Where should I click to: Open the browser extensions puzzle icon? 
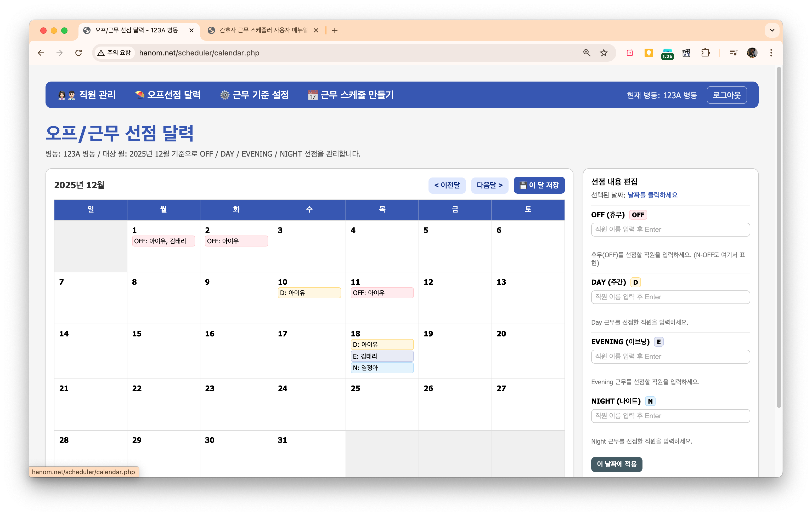pyautogui.click(x=706, y=53)
